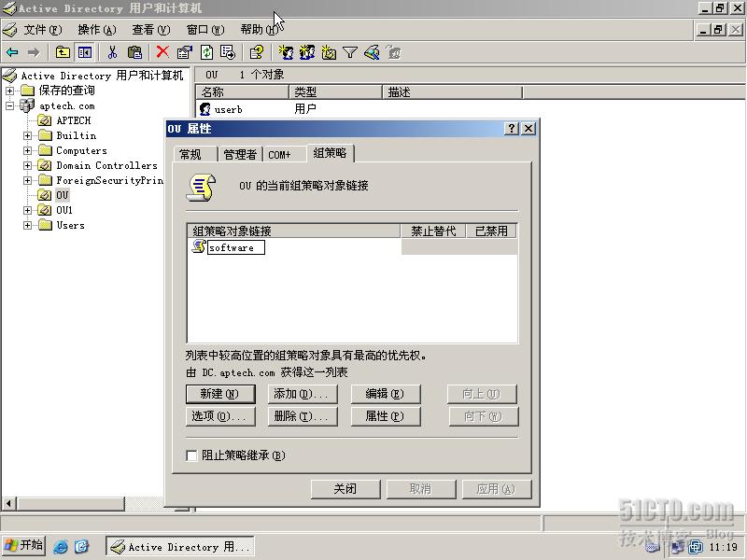Expand the Computers folder node
Viewport: 747px width, 560px height.
coord(28,151)
